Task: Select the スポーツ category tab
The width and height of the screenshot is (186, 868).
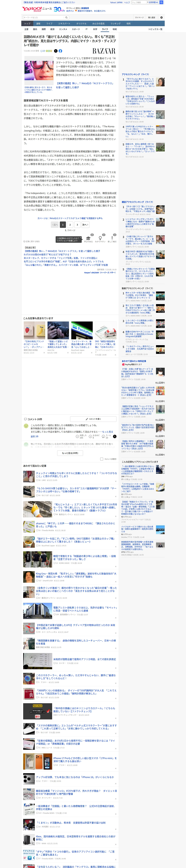Action: pyautogui.click(x=76, y=29)
